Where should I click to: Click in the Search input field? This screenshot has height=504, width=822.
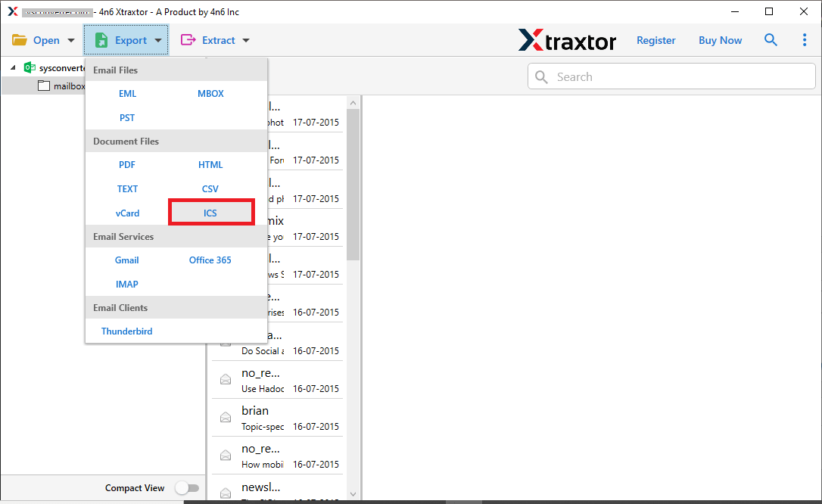671,76
